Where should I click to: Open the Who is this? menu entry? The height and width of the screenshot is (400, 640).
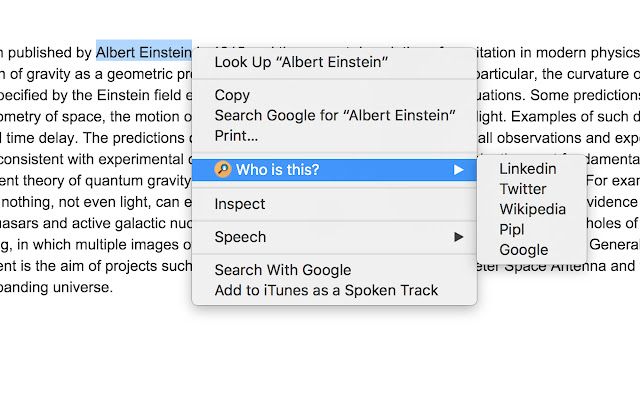278,170
